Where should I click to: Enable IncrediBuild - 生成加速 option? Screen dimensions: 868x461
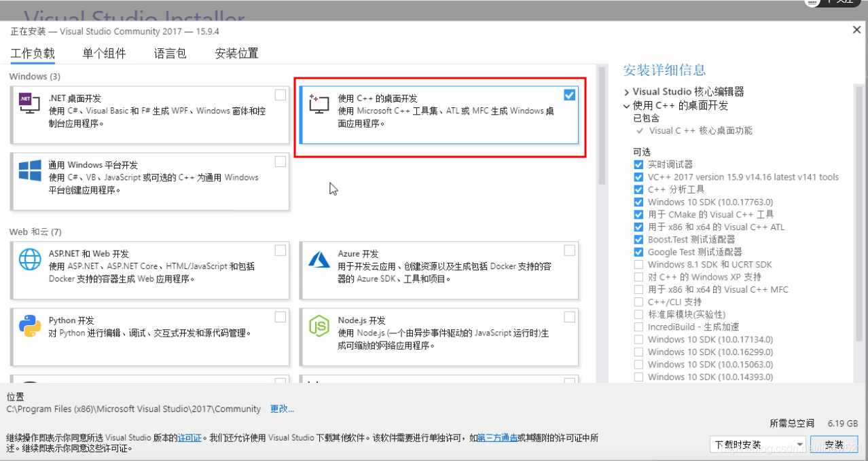638,327
